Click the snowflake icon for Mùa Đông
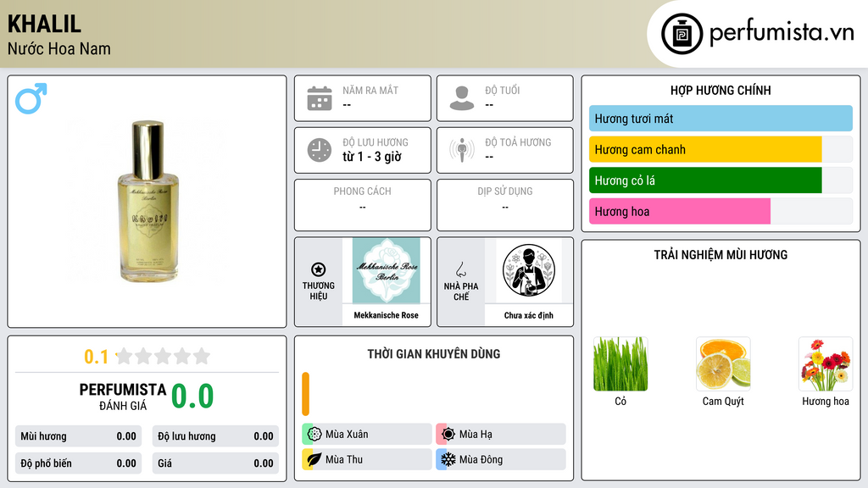This screenshot has height=488, width=868. click(x=448, y=459)
